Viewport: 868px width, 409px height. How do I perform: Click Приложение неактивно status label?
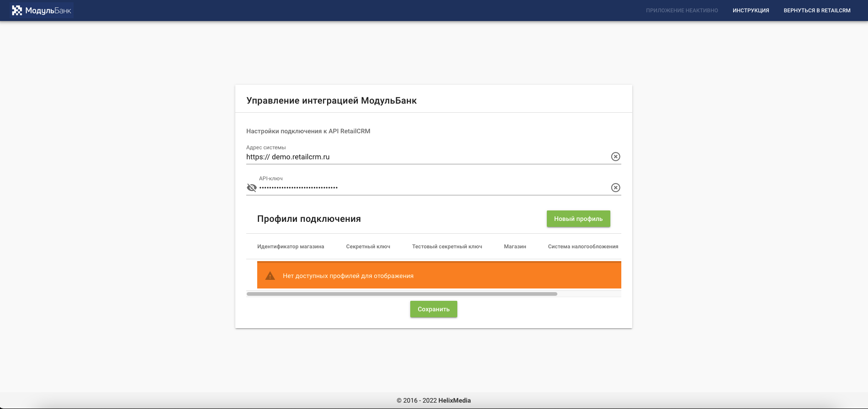click(x=682, y=10)
